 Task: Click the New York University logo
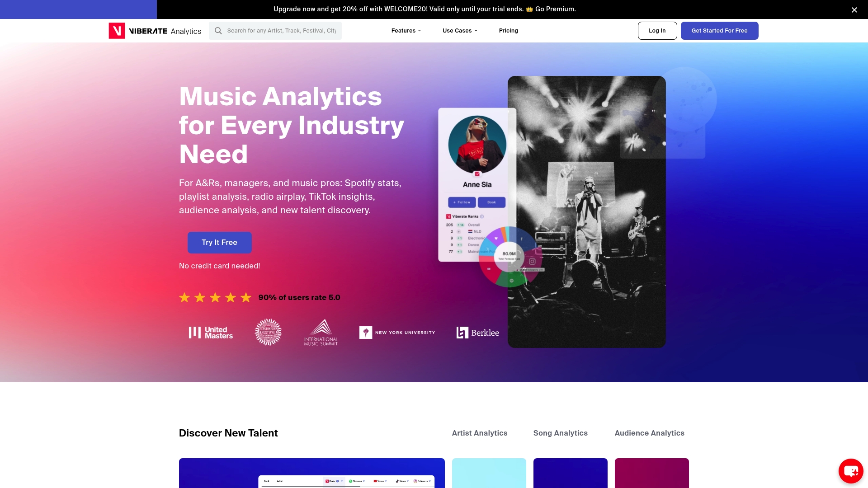397,333
